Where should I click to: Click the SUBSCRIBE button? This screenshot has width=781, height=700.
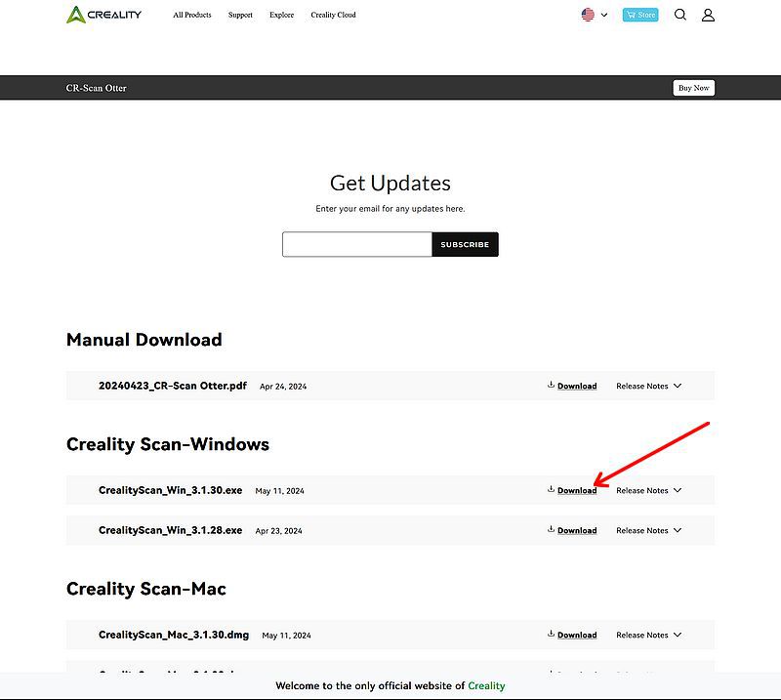point(465,245)
